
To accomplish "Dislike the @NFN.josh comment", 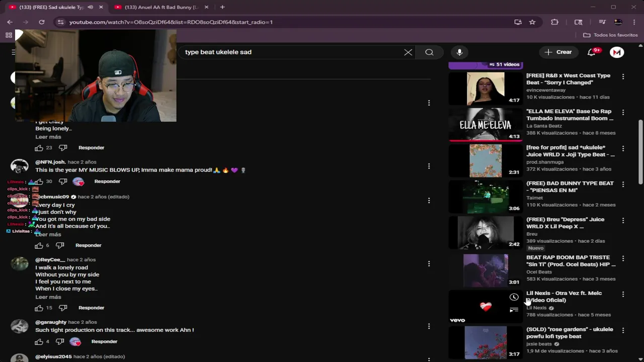I will (63, 182).
